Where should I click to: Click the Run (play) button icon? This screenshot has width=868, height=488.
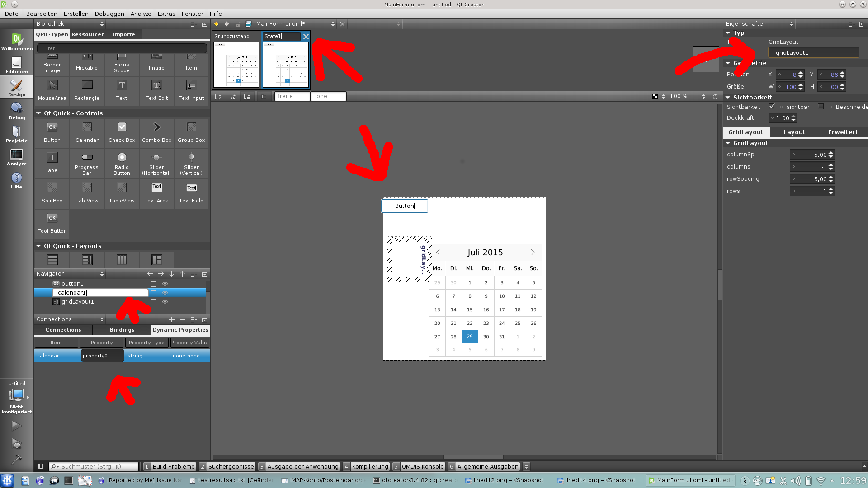(x=16, y=425)
